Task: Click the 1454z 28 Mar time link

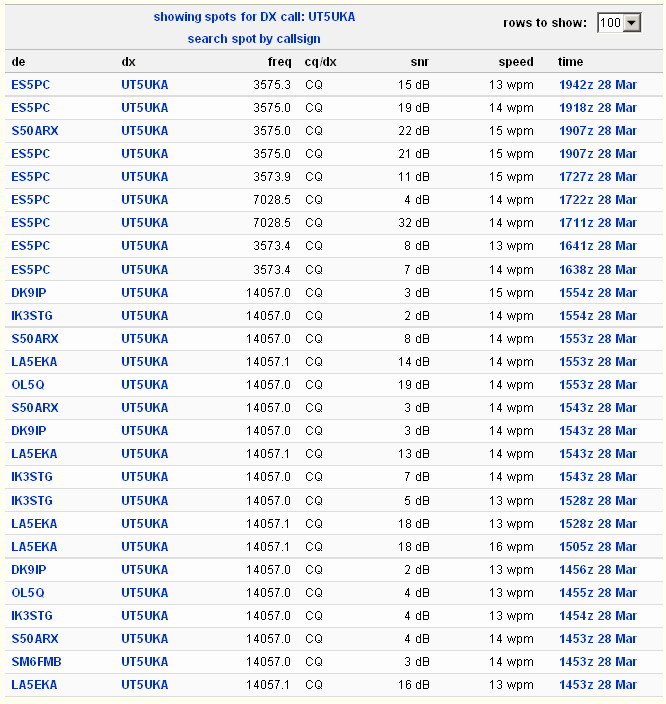Action: point(598,616)
